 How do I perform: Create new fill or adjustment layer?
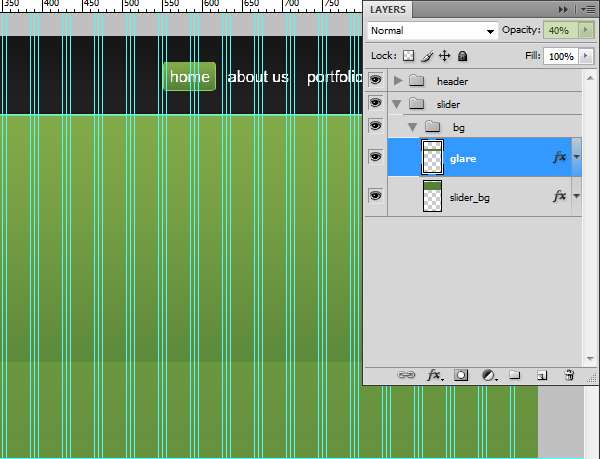(489, 375)
